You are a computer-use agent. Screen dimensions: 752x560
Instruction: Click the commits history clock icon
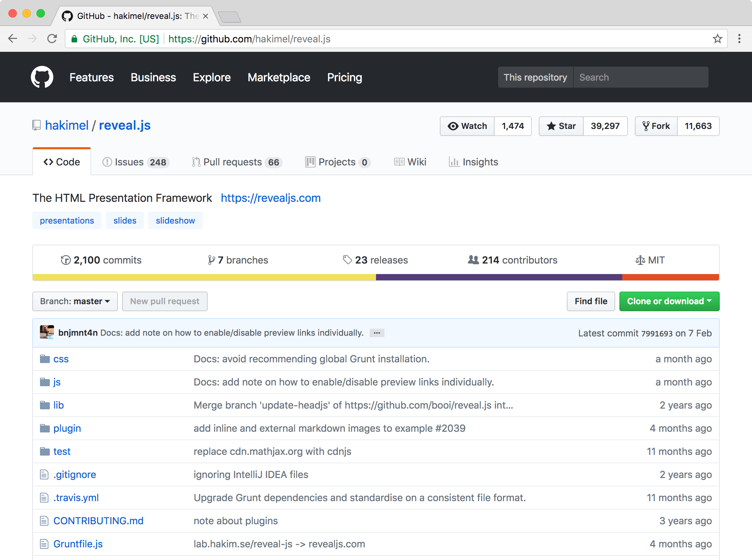click(66, 260)
